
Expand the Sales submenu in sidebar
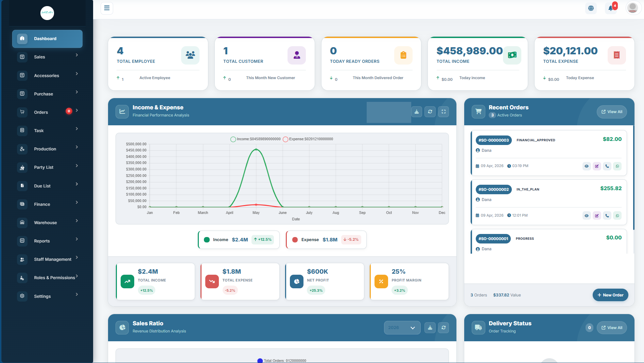[47, 57]
